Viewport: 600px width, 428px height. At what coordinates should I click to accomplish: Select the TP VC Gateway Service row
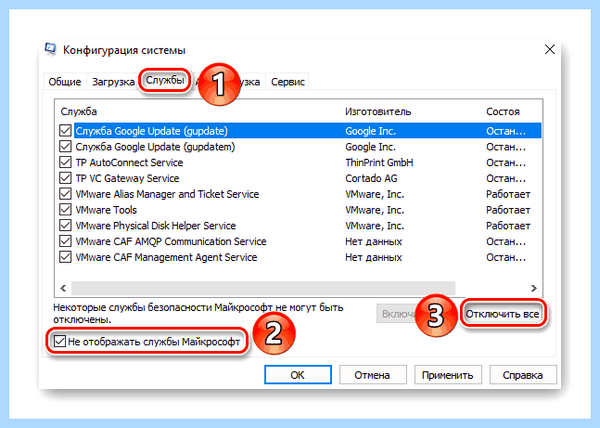[x=300, y=178]
